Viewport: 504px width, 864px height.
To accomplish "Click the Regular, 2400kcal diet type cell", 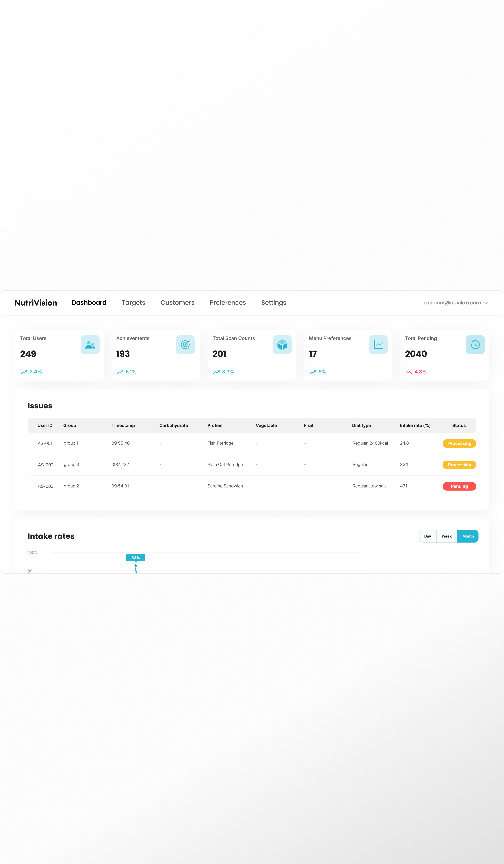I will click(370, 443).
